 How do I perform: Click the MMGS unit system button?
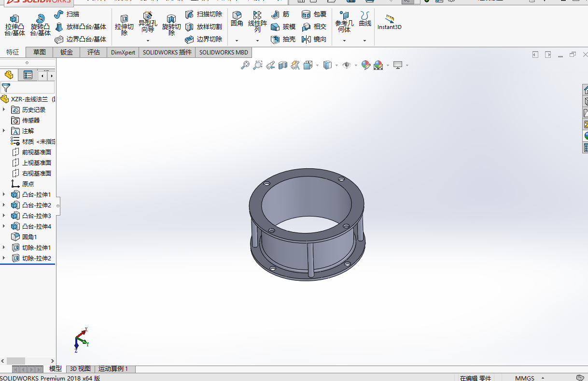coord(525,378)
